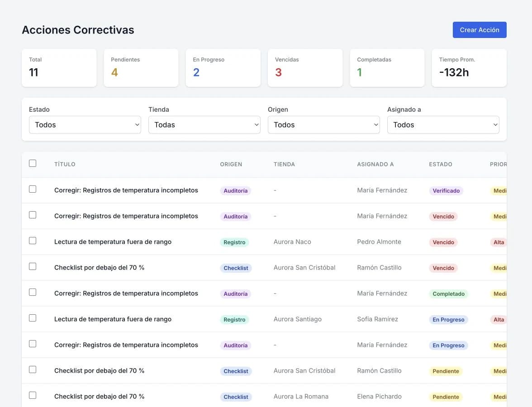Viewport: 532px width, 407px height.
Task: Click the Aurora Naco store cell
Action: point(292,242)
